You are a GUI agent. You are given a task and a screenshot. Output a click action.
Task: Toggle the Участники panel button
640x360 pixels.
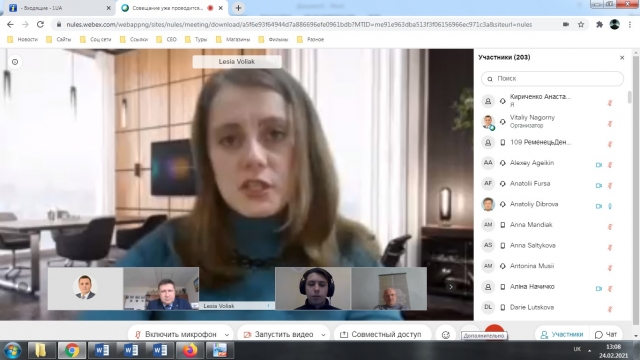pos(562,334)
